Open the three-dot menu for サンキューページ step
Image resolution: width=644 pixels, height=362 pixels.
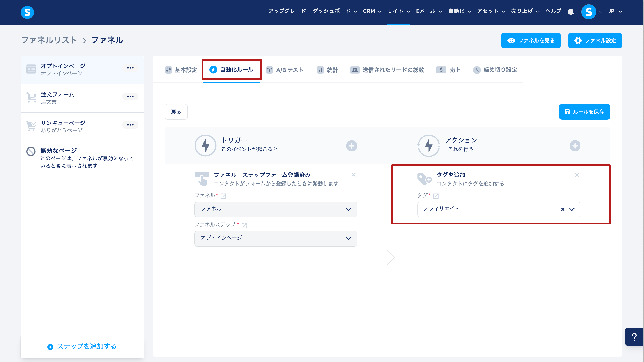[x=130, y=125]
